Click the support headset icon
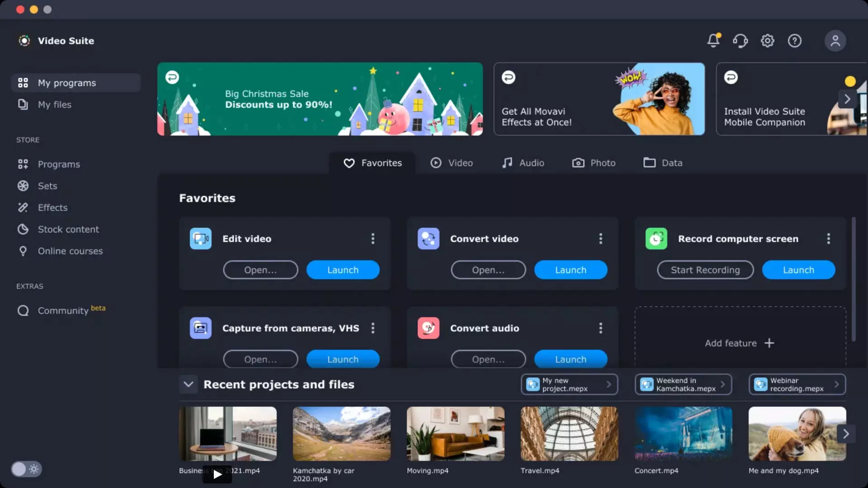Viewport: 868px width, 488px height. tap(740, 41)
